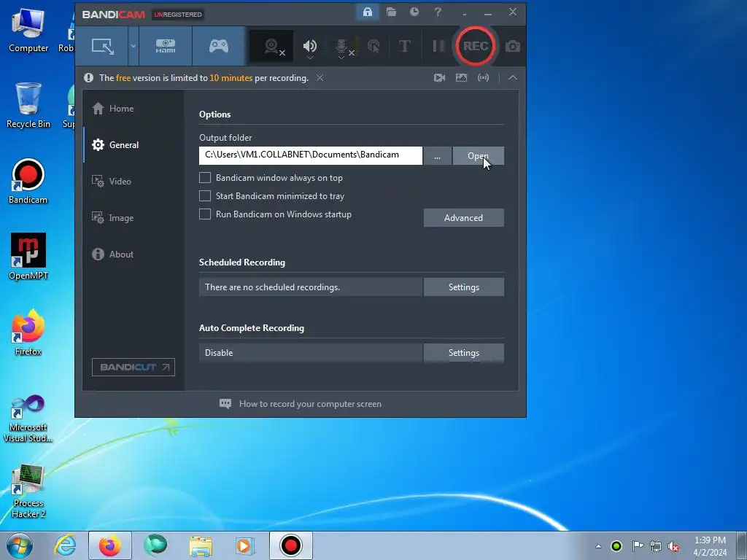This screenshot has width=747, height=560.
Task: Select game recording mode gamepad icon
Action: pos(219,46)
